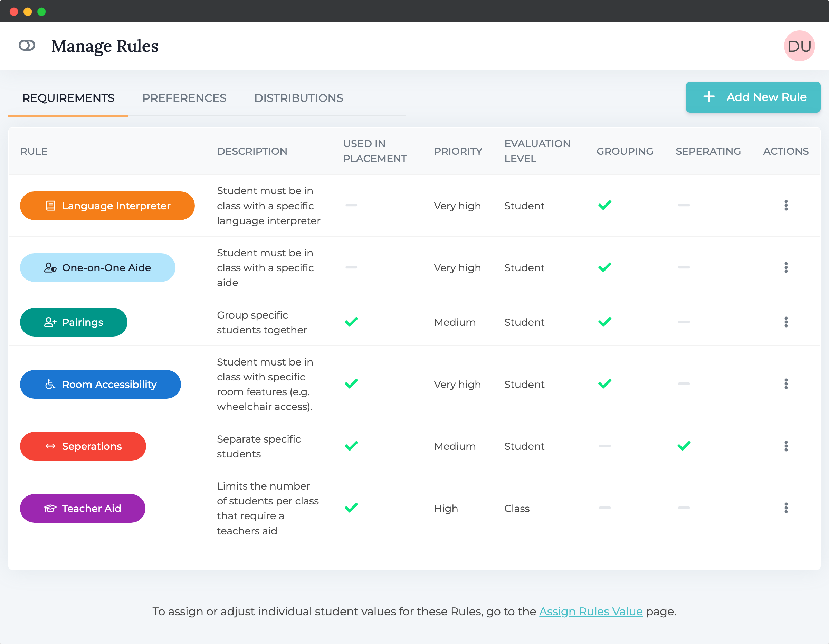The height and width of the screenshot is (644, 829).
Task: Toggle Seperating checkmark in Seperations row
Action: (684, 446)
